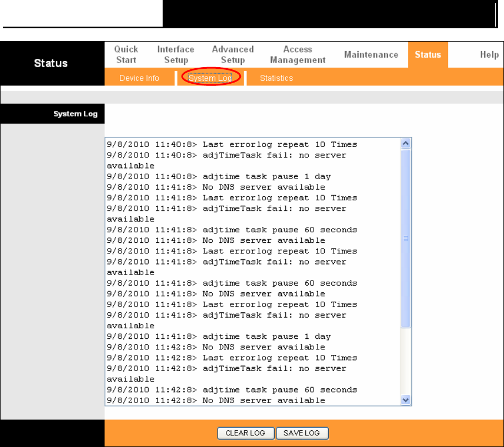
Task: Open the Statistics sub-tab
Action: click(276, 78)
